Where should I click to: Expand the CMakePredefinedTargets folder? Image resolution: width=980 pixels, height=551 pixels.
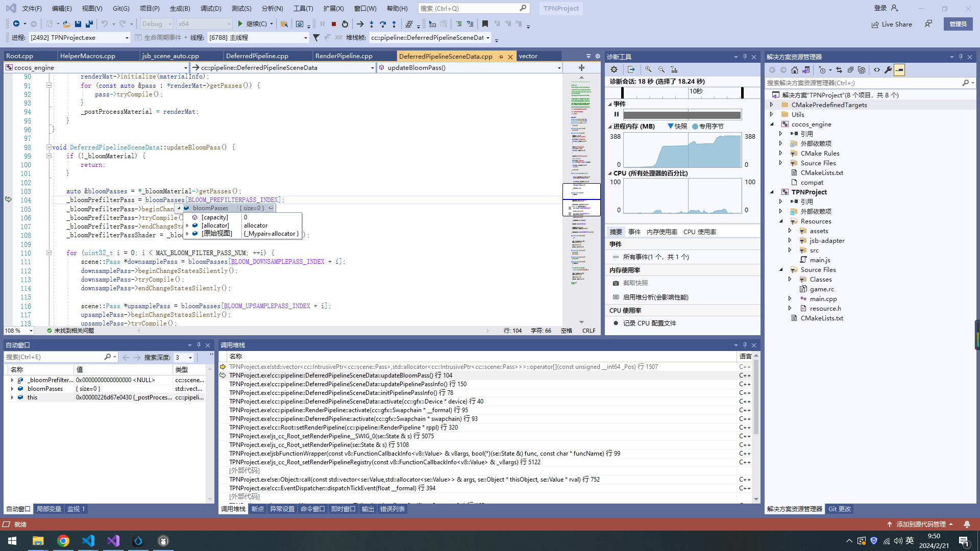click(x=772, y=105)
